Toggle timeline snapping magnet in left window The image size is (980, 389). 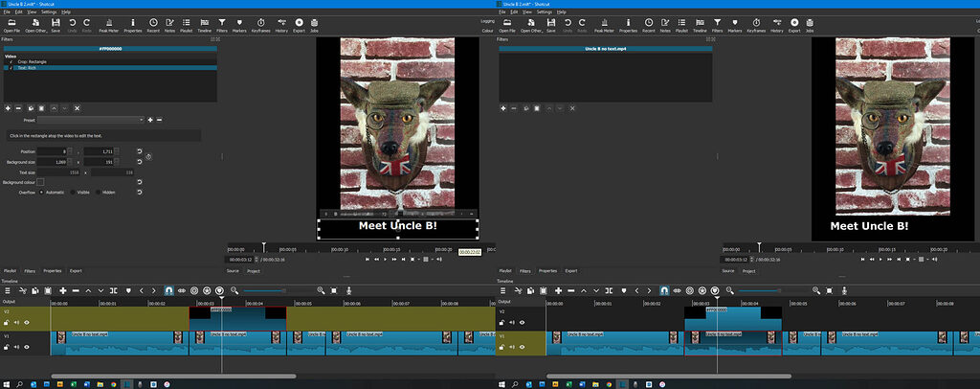pyautogui.click(x=168, y=289)
